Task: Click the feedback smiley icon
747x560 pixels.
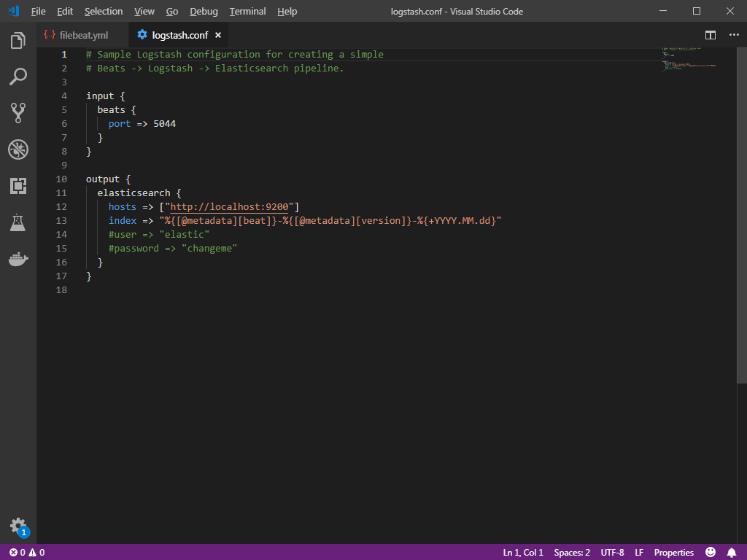Action: pos(711,552)
